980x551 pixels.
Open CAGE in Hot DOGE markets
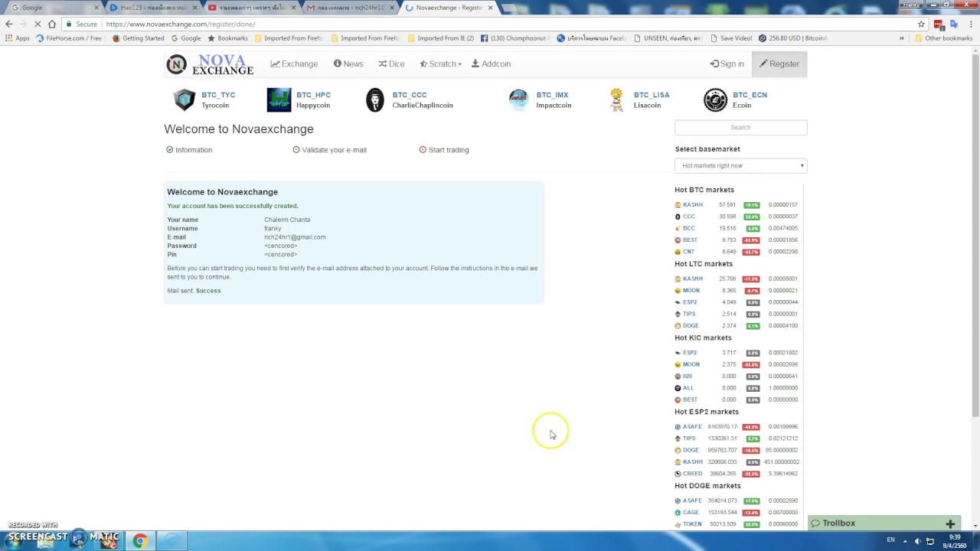(x=690, y=513)
